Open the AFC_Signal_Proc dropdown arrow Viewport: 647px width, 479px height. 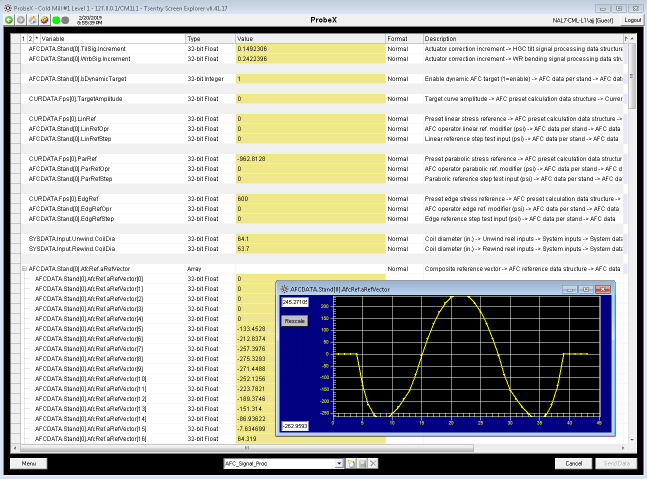pyautogui.click(x=339, y=464)
